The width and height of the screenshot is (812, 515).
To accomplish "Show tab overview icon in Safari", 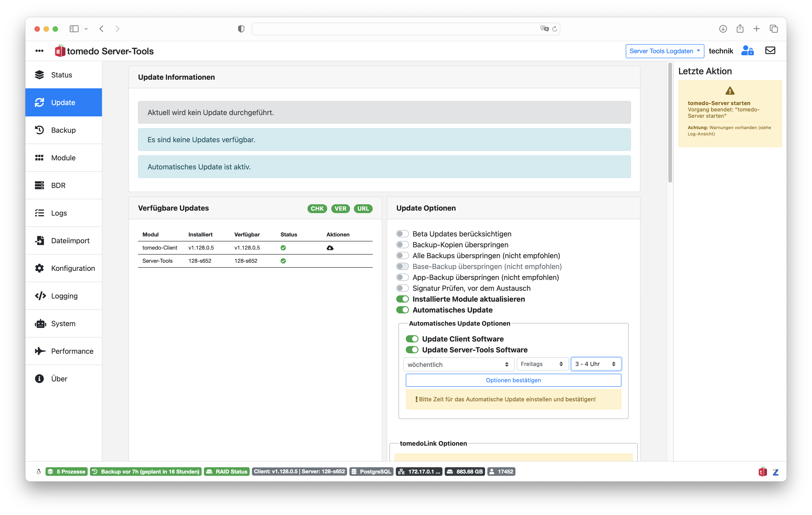I will (x=774, y=29).
